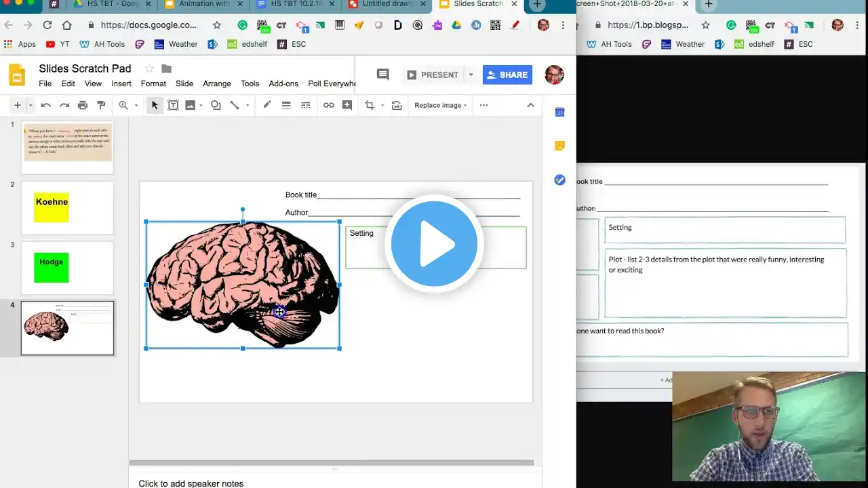Click the blue SHARE button

507,75
